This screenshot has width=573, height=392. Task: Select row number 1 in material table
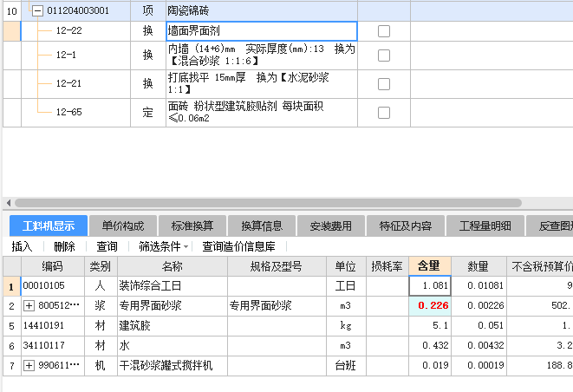(x=12, y=286)
